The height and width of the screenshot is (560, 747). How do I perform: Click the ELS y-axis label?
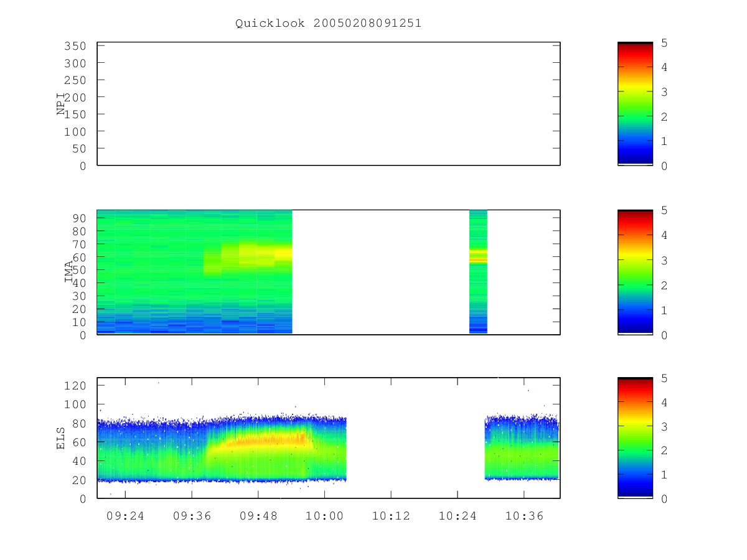61,438
